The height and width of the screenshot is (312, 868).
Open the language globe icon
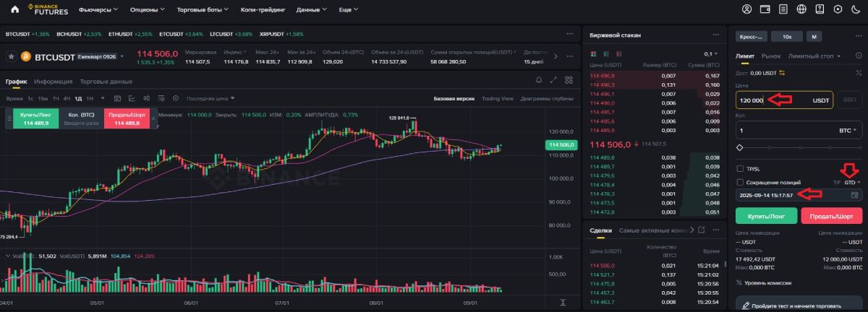tap(801, 9)
